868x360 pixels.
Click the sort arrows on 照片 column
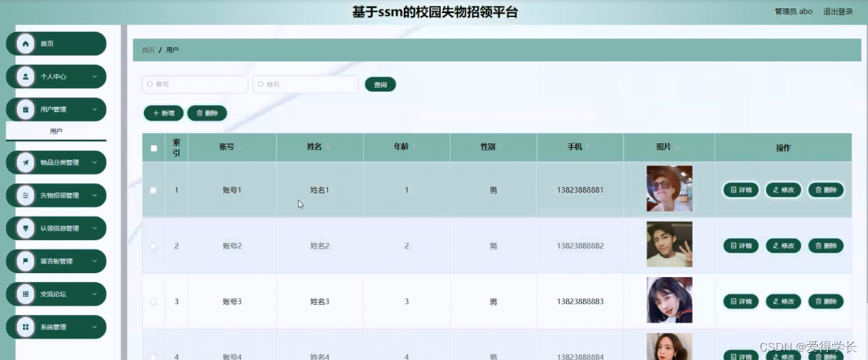coord(677,147)
